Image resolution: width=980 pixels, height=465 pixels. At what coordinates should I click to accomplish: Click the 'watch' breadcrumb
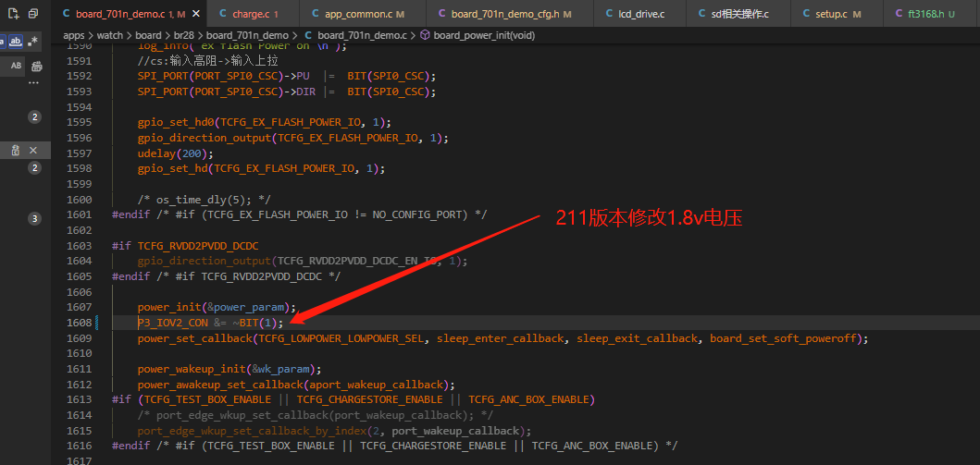[x=110, y=35]
